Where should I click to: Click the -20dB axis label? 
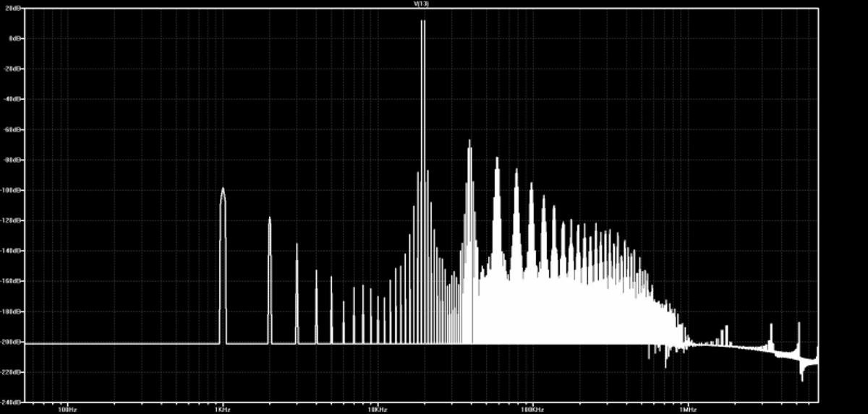click(12, 69)
